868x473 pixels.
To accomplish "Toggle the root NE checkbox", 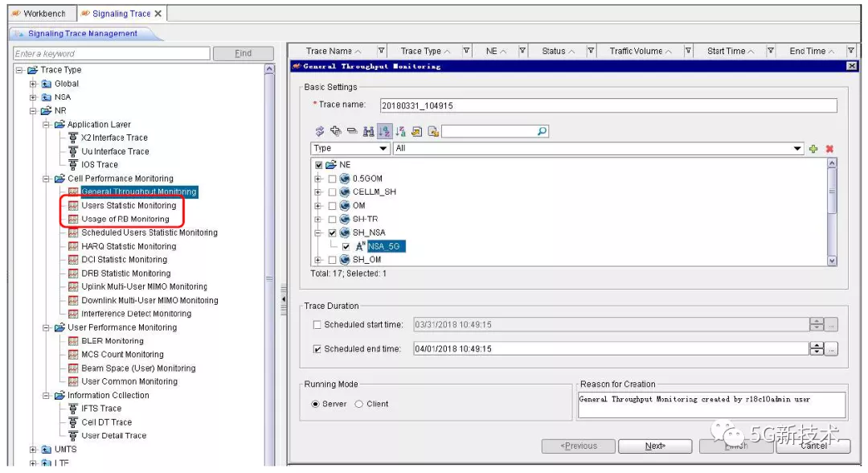I will click(318, 164).
